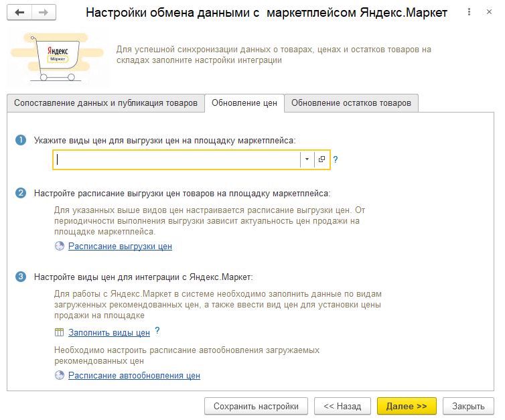Screen dimensions: 505x420
Task: Click the intro text 'Для успешной синхронизации данных'
Action: pos(274,55)
